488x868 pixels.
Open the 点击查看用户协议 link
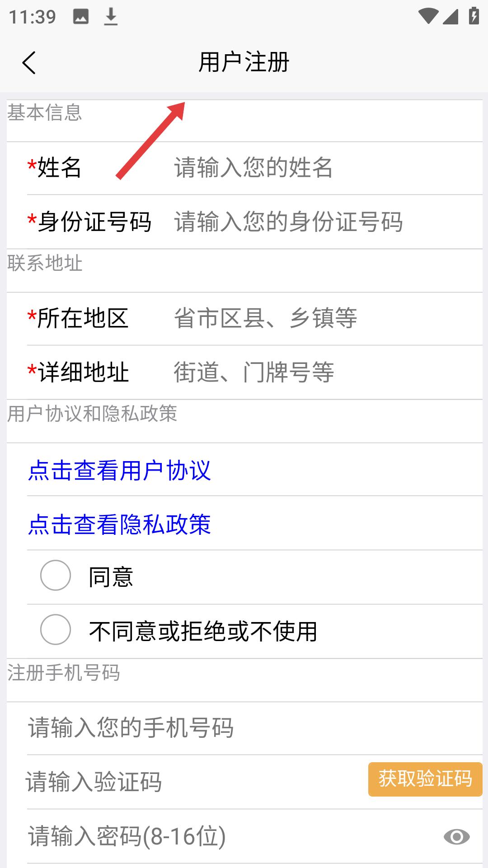click(119, 470)
